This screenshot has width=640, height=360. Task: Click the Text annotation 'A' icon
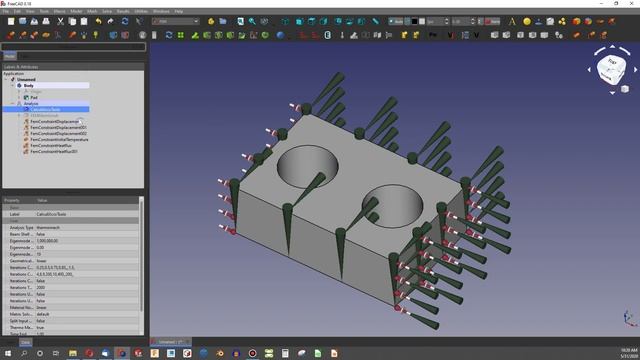tap(512, 21)
